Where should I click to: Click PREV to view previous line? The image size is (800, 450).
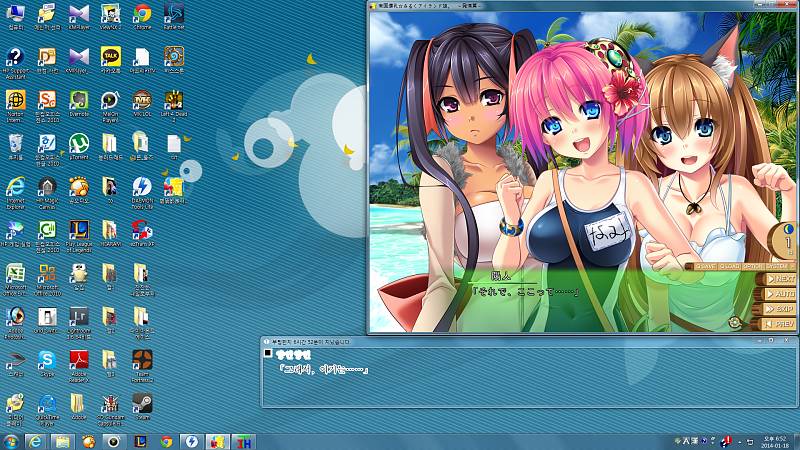pos(780,324)
